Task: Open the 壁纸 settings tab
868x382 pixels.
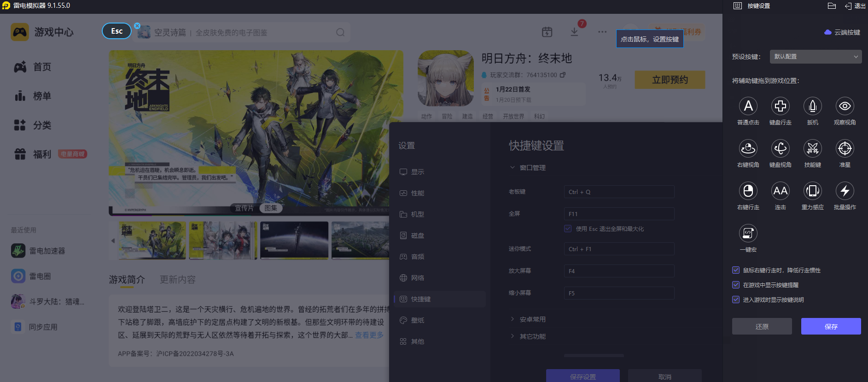Action: (x=418, y=320)
